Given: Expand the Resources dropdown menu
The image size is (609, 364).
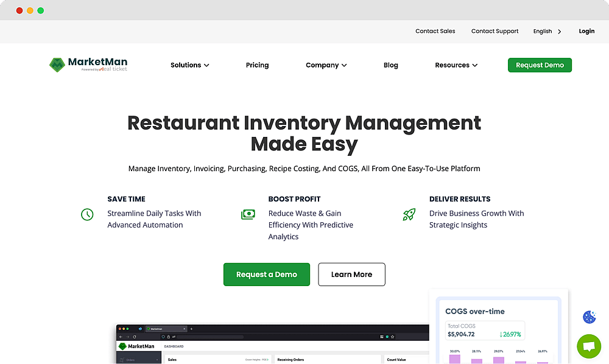Looking at the screenshot, I should coord(456,65).
